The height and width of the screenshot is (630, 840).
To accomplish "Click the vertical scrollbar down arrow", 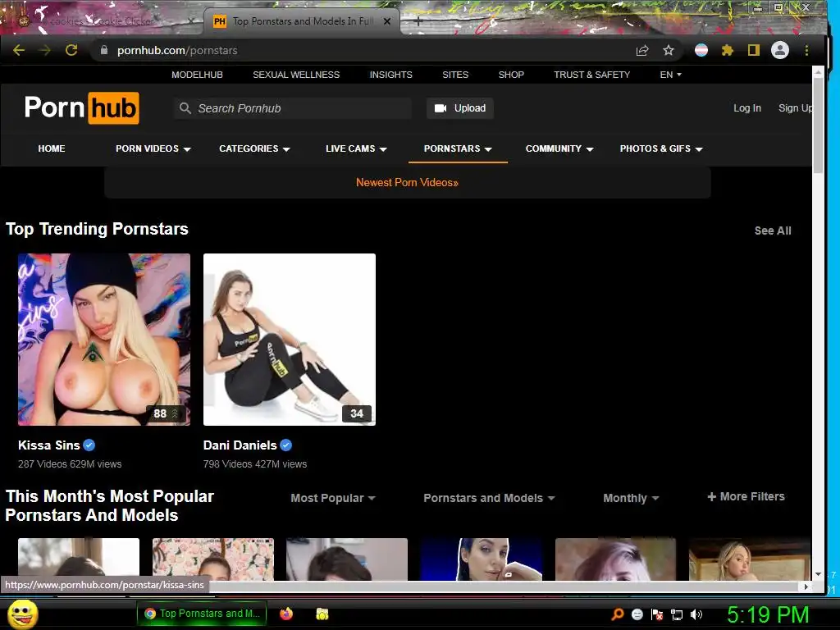I will 818,574.
